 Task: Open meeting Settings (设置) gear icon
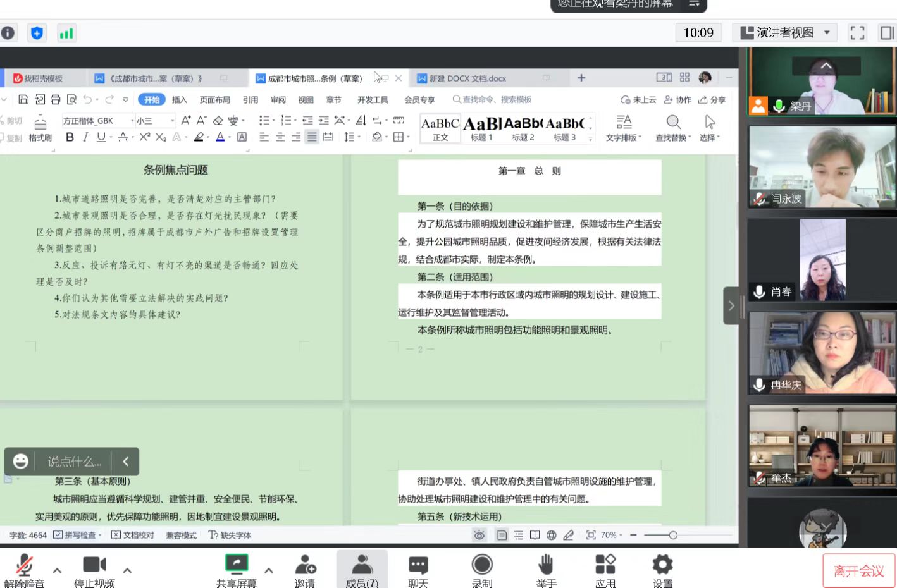pyautogui.click(x=662, y=568)
